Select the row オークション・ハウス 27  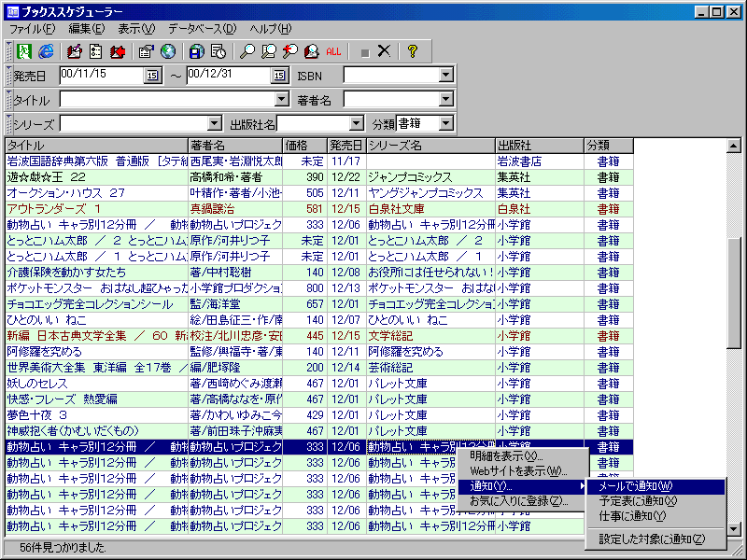pos(319,193)
